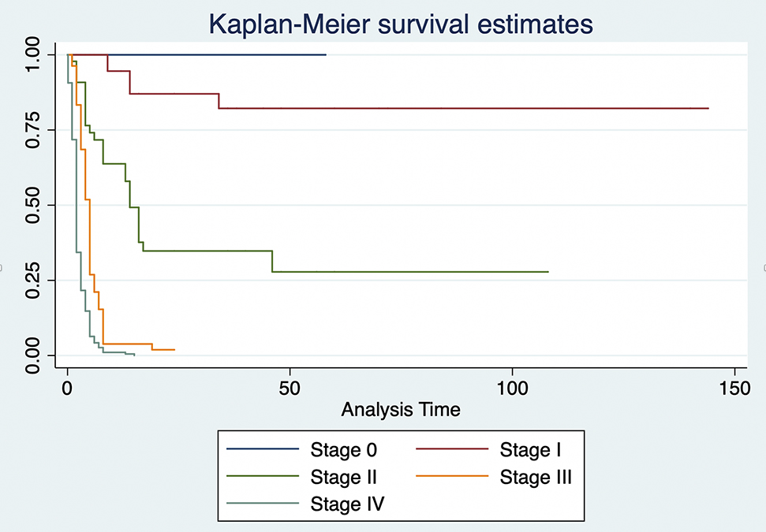Click the 0.00 y-axis tick label
The image size is (766, 532).
32,355
